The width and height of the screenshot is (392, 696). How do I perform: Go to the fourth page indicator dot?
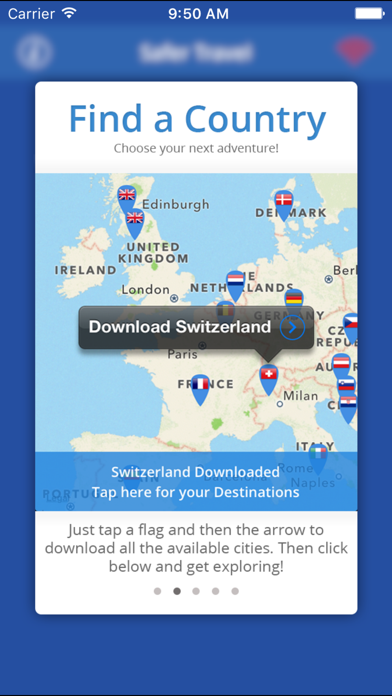tap(215, 591)
